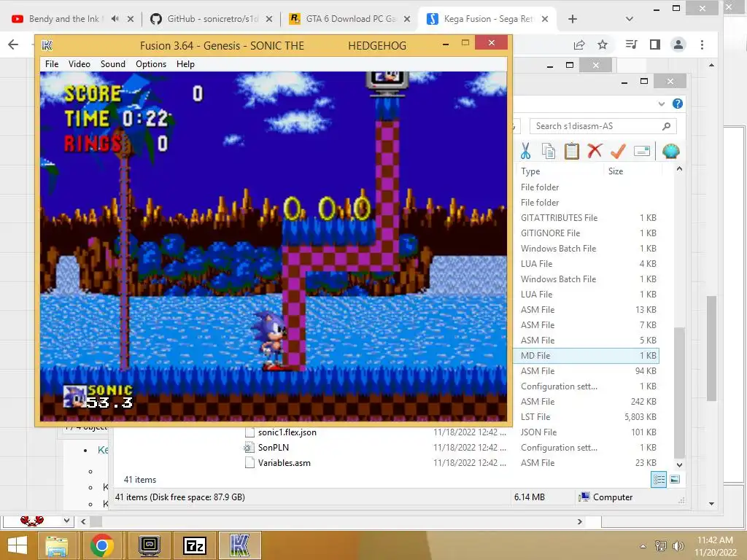Click the Chrome share page icon

pyautogui.click(x=579, y=44)
